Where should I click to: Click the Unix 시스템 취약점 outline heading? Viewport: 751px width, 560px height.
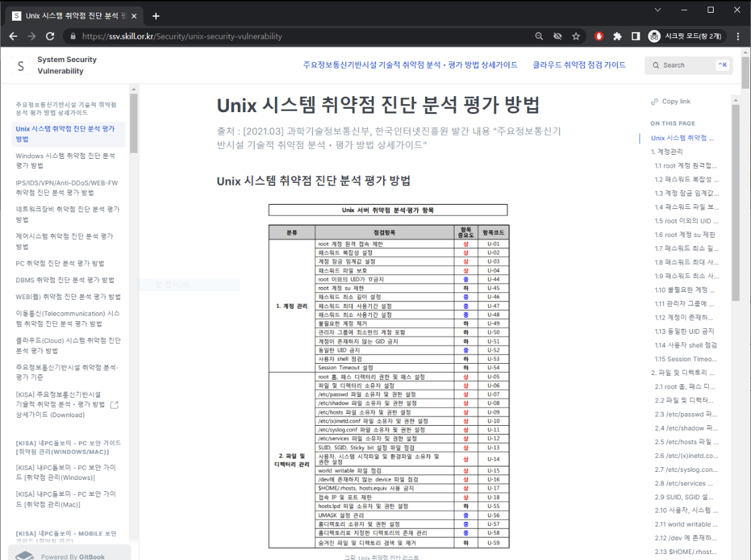click(x=682, y=138)
